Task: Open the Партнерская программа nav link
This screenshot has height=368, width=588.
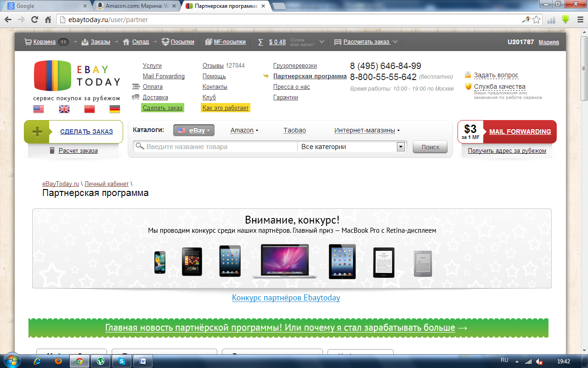Action: pos(310,76)
